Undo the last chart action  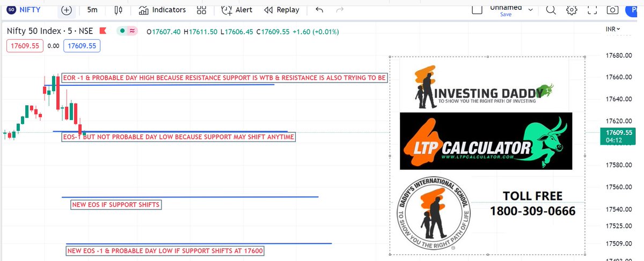tap(319, 10)
